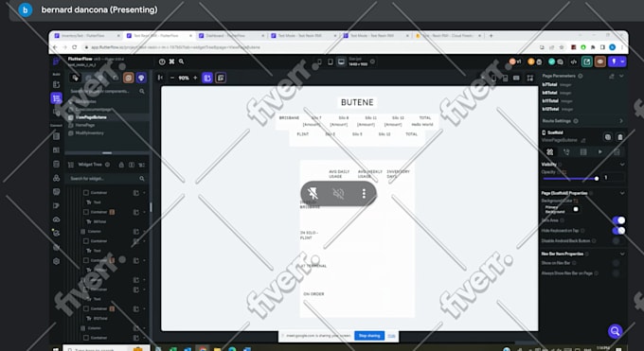Open three-dot options on floating toolbar
Image resolution: width=644 pixels, height=351 pixels.
(364, 193)
